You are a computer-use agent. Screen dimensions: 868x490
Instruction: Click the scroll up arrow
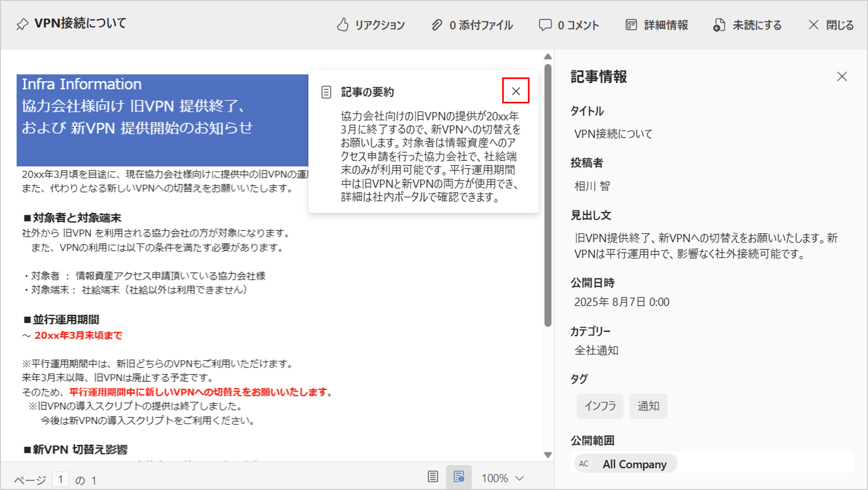pos(548,57)
